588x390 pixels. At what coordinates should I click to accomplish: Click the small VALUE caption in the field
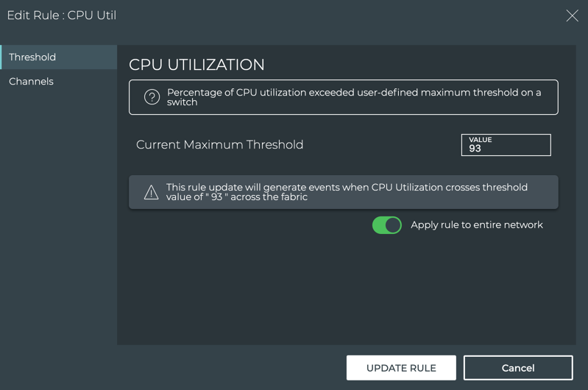point(481,139)
